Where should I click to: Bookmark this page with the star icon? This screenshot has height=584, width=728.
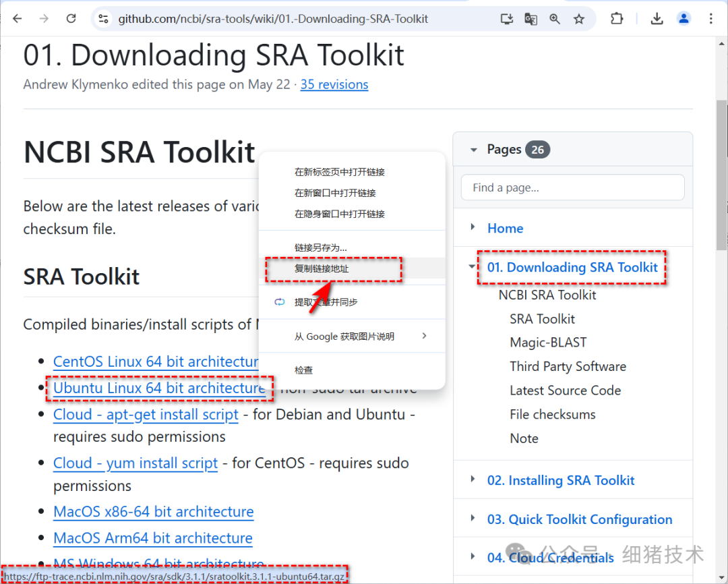tap(578, 19)
